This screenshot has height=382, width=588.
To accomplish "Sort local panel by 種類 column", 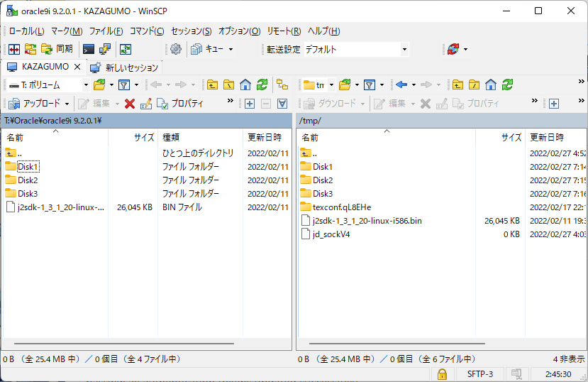I will (200, 137).
